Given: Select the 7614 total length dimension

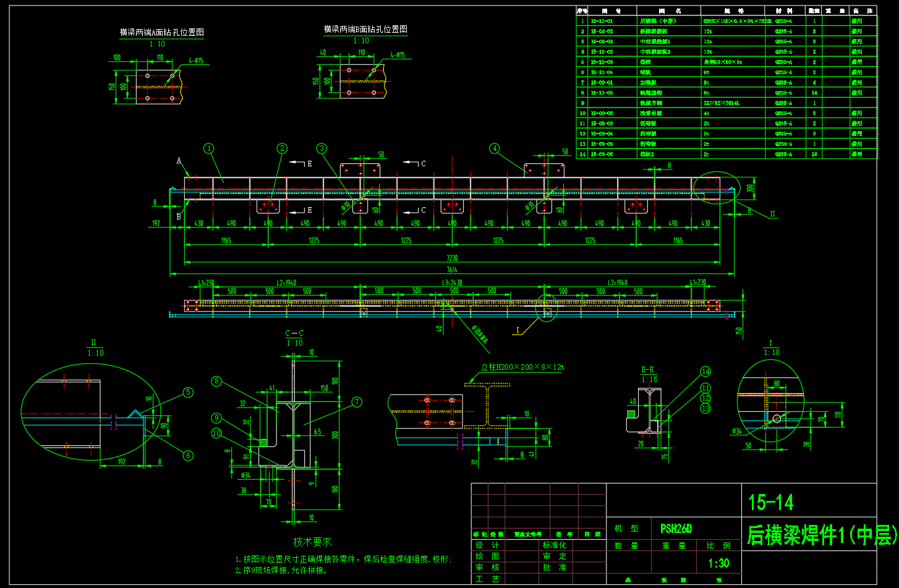Looking at the screenshot, I should pyautogui.click(x=452, y=270).
